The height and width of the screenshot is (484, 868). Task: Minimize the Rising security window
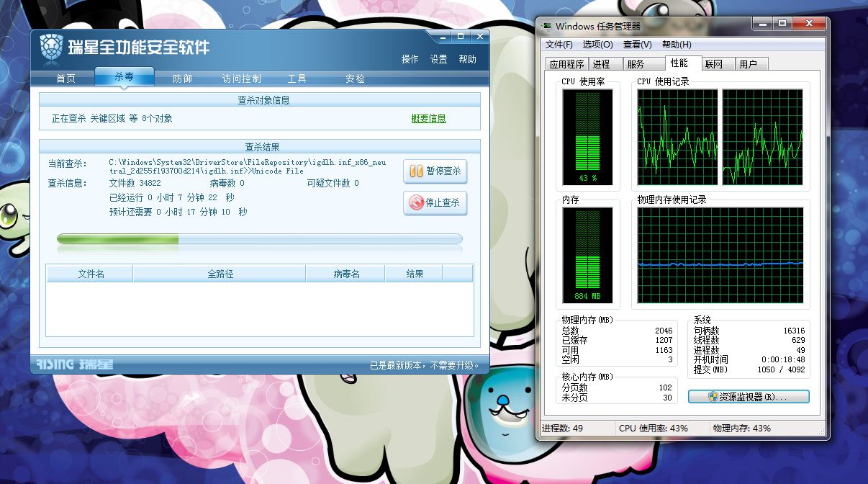[443, 36]
